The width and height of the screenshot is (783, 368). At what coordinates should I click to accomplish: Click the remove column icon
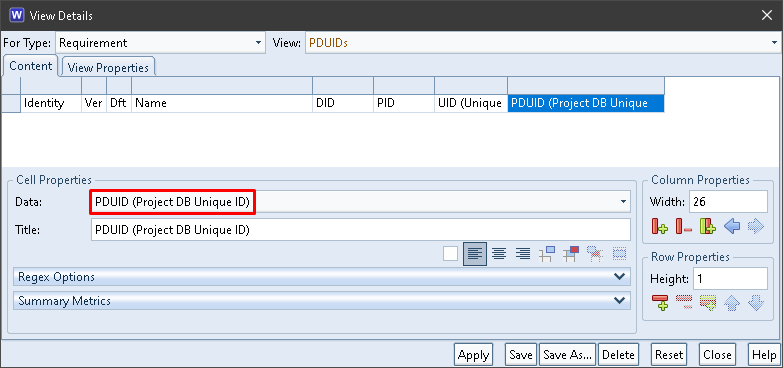pos(684,227)
